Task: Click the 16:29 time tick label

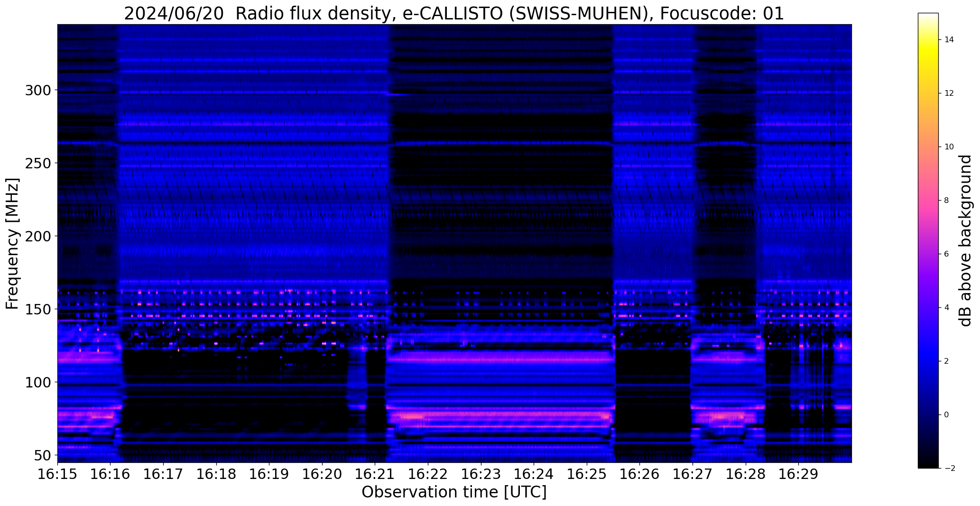Action: click(798, 474)
